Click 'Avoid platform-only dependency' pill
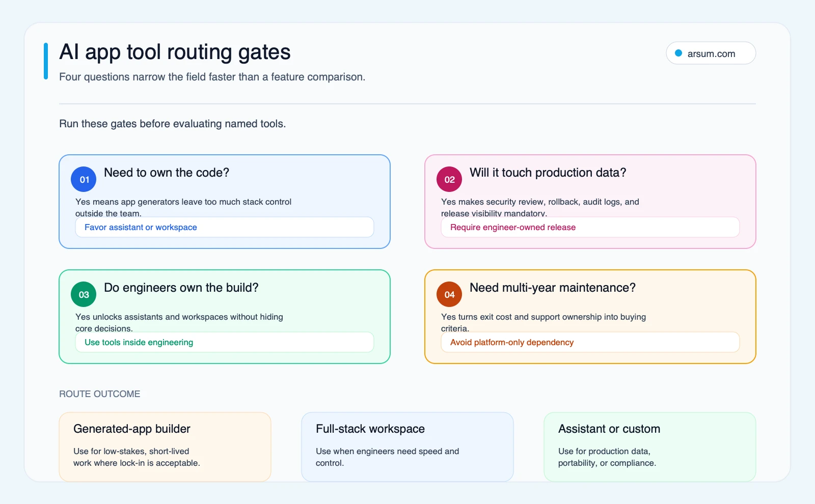815x504 pixels. pos(590,342)
